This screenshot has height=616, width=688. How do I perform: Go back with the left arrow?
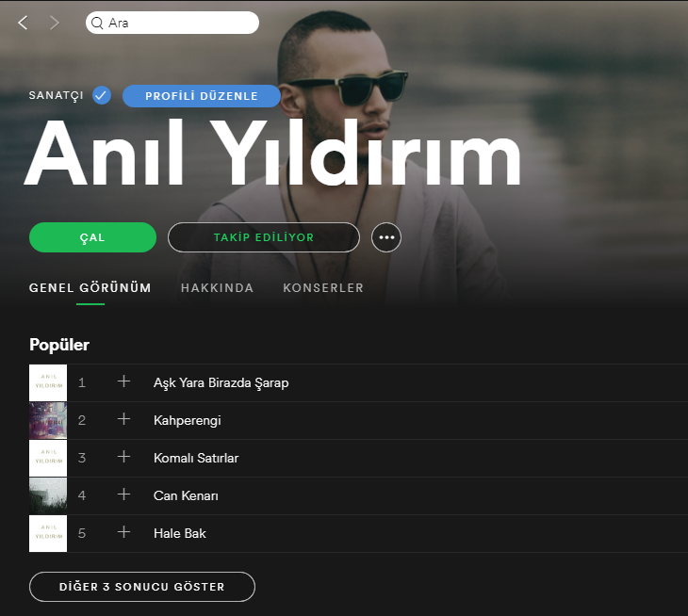click(x=23, y=23)
